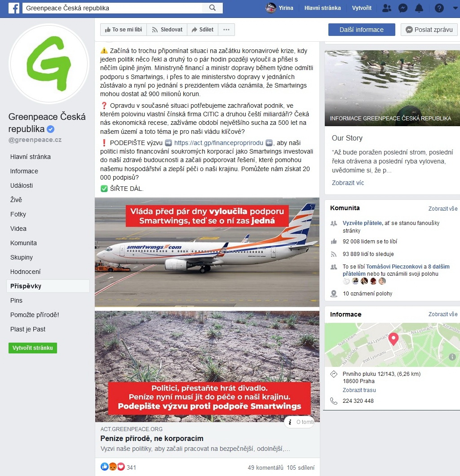This screenshot has height=476, width=460.
Task: Click the search magnifier icon
Action: point(212,8)
